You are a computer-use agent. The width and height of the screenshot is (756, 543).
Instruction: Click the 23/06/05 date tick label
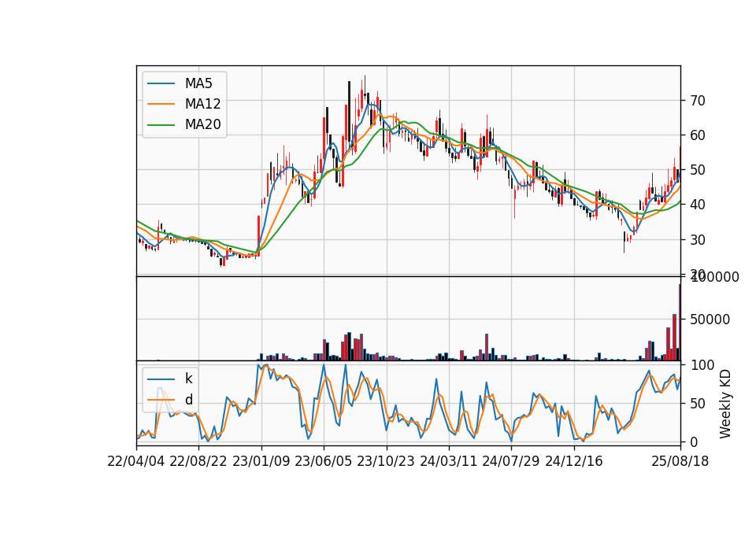(324, 461)
